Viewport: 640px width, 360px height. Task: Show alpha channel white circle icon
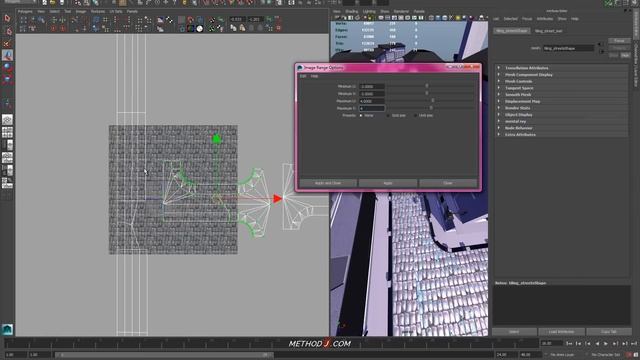coord(200,29)
